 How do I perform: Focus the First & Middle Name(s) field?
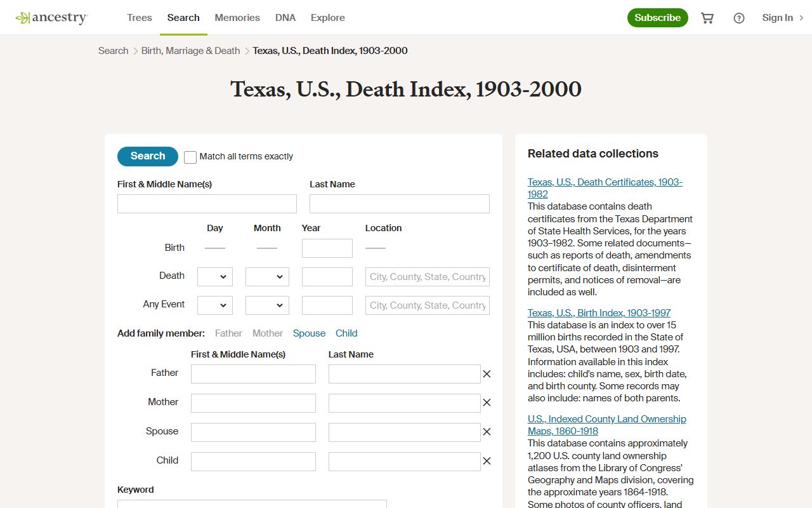click(x=207, y=204)
